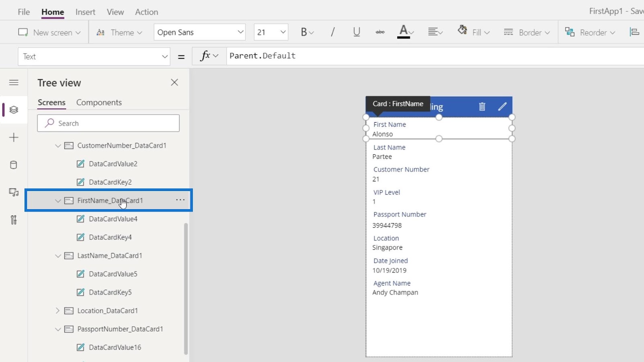
Task: Select LastName_DataCard1 in tree
Action: click(109, 256)
